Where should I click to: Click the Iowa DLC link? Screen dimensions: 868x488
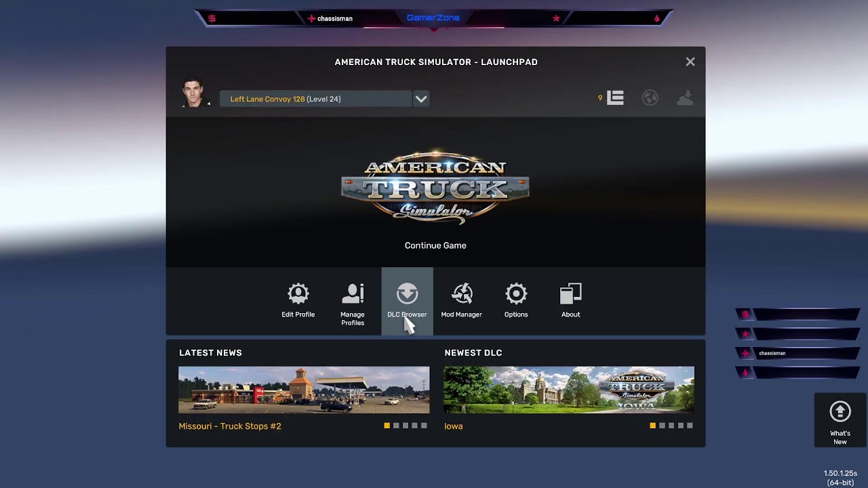[x=454, y=426]
